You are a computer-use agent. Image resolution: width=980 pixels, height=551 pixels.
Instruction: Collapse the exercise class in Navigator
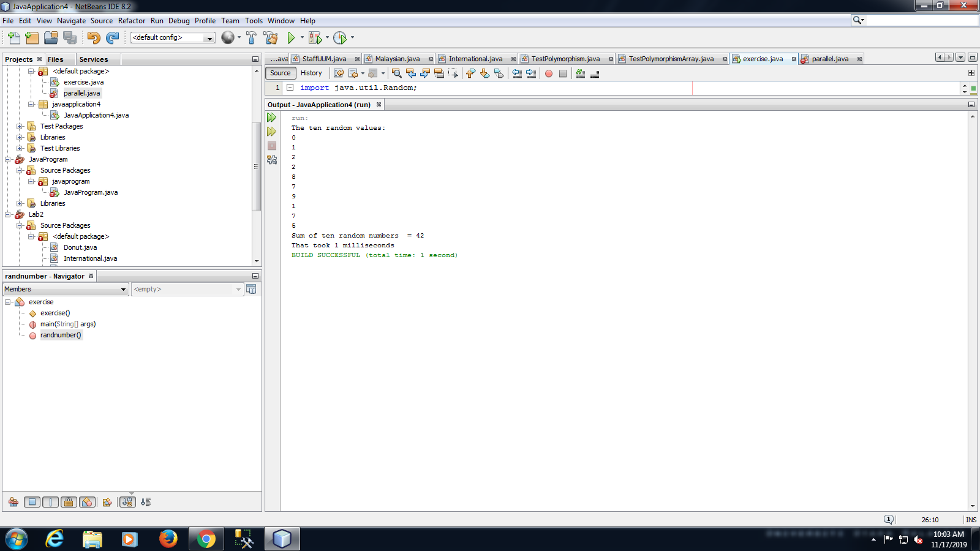point(8,302)
